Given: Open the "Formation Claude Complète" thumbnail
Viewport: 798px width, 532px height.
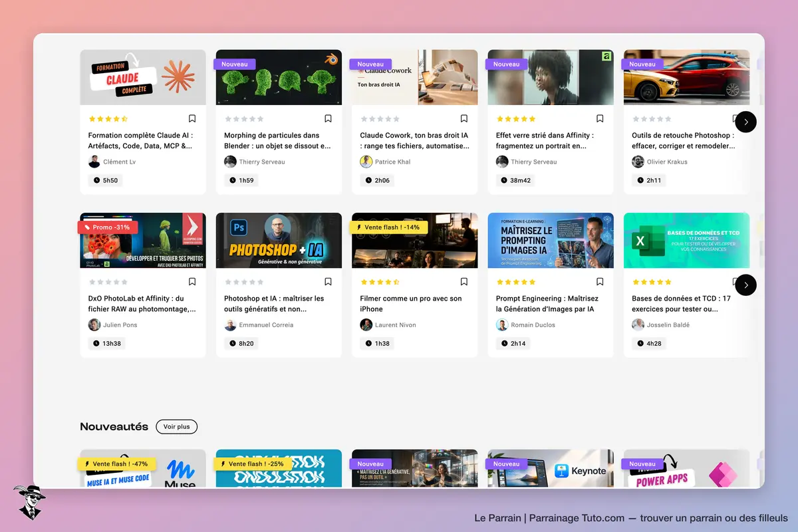Looking at the screenshot, I should pos(143,77).
